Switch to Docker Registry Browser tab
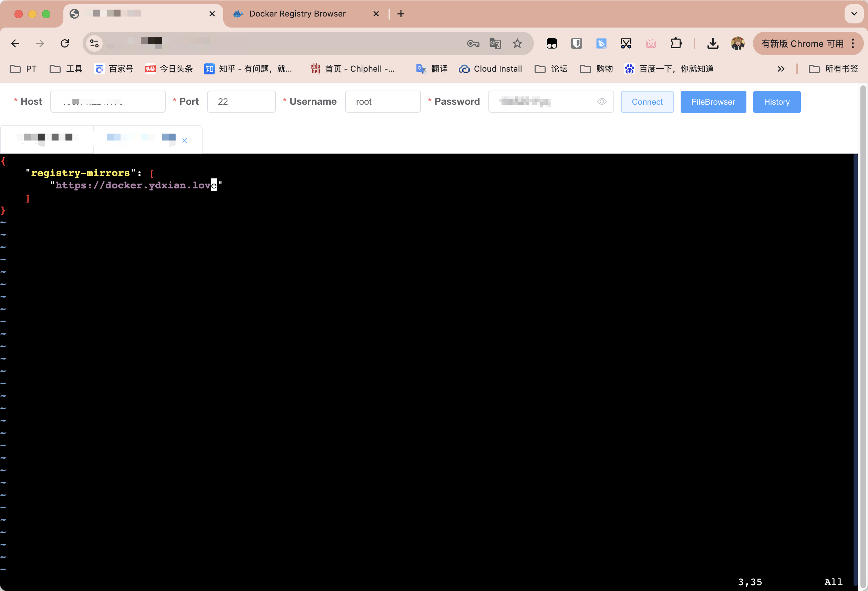868x591 pixels. (297, 14)
